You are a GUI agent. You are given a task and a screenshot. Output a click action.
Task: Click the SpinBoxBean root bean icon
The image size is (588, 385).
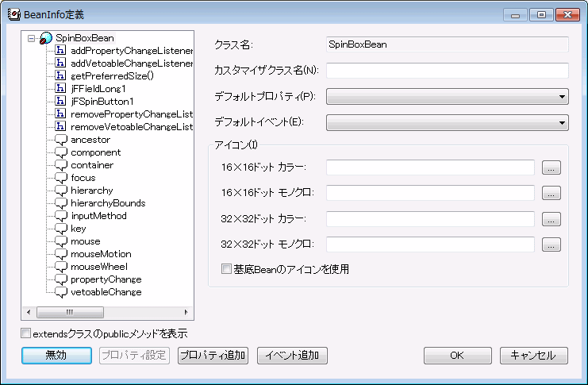pos(46,38)
